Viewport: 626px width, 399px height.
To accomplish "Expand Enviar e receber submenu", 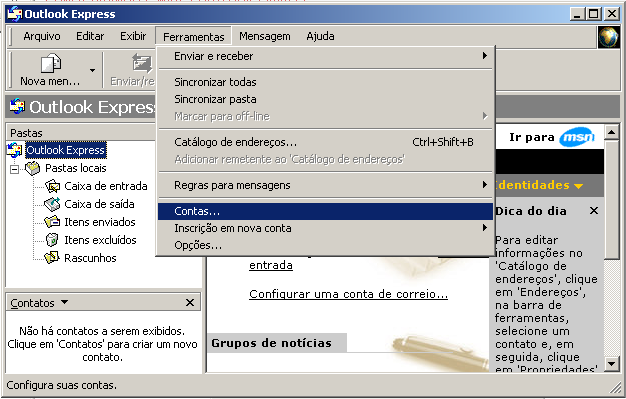I will pos(325,56).
